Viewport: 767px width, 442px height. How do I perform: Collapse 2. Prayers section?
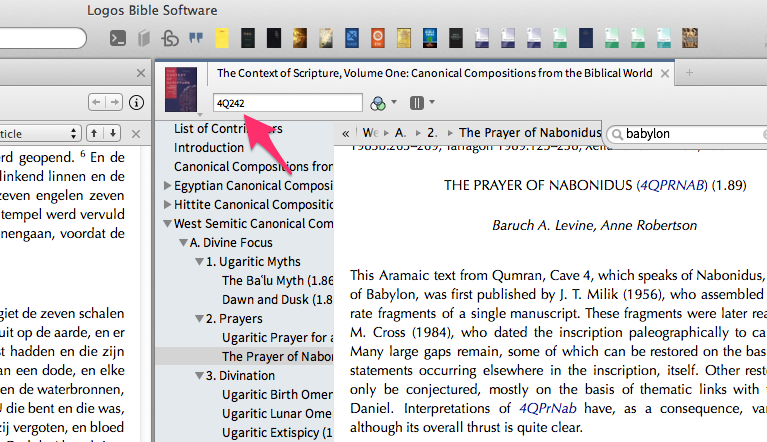pos(200,319)
